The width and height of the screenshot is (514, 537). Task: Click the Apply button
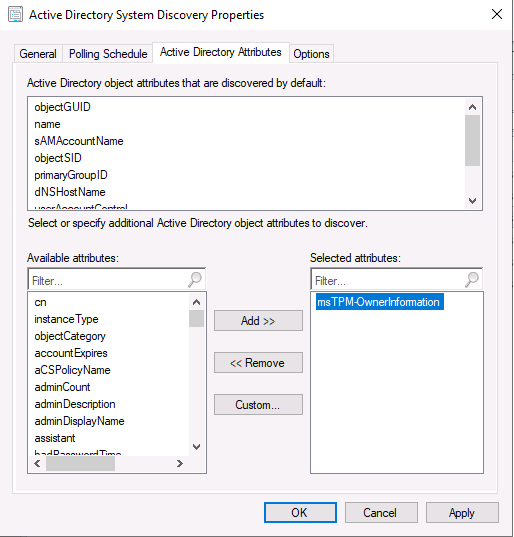coord(462,513)
